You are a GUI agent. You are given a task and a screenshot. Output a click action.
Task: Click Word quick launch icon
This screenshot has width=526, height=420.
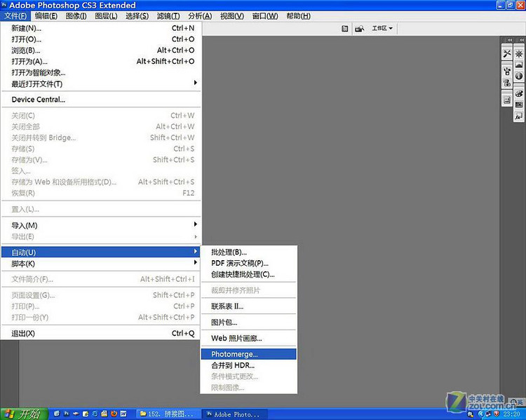click(123, 414)
